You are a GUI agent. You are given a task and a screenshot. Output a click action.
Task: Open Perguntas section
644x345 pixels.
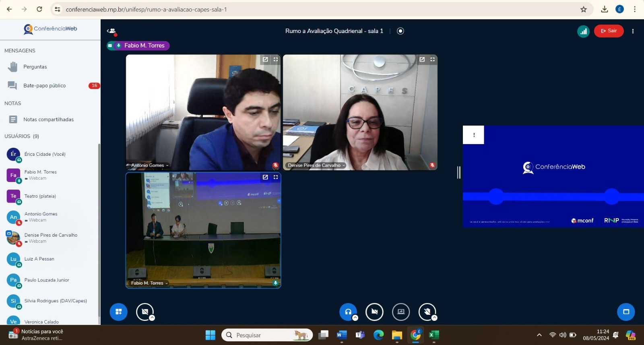(50, 67)
